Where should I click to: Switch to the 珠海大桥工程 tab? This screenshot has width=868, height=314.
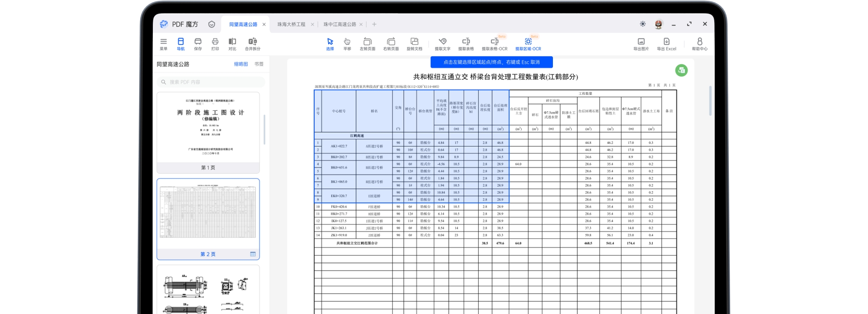pyautogui.click(x=291, y=24)
